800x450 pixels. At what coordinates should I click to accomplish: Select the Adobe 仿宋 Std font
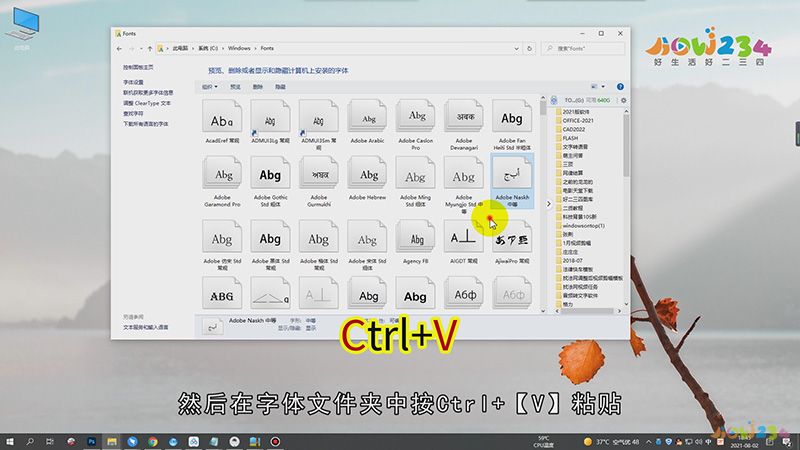[x=222, y=237]
